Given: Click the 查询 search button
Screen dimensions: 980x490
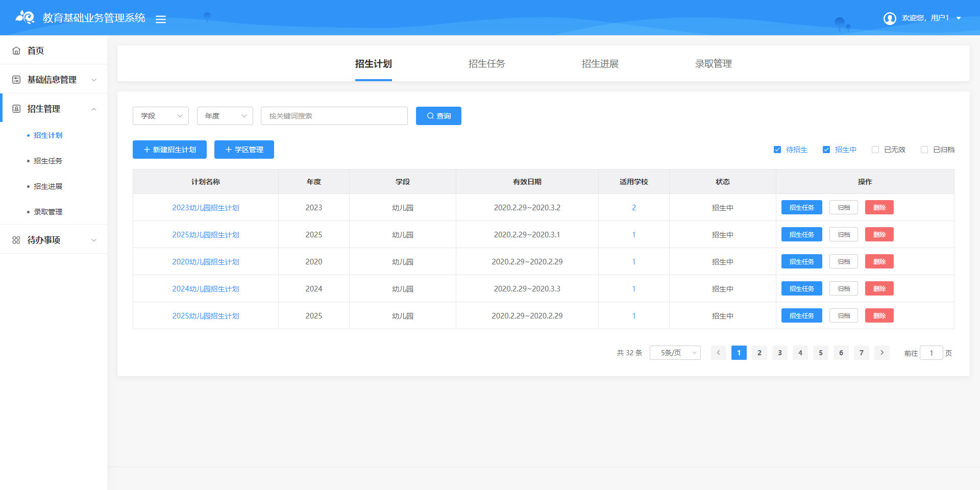Looking at the screenshot, I should tap(438, 116).
